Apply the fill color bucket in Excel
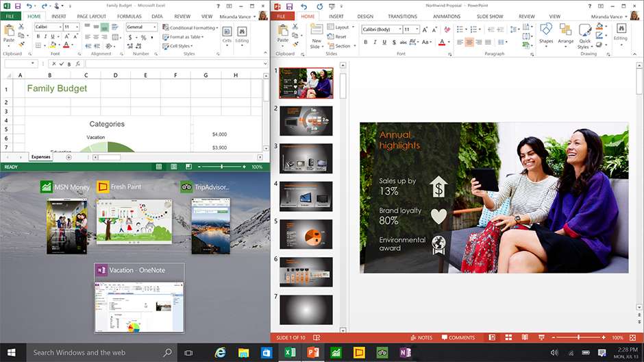Viewport: 644px width, 362px height. coord(53,45)
